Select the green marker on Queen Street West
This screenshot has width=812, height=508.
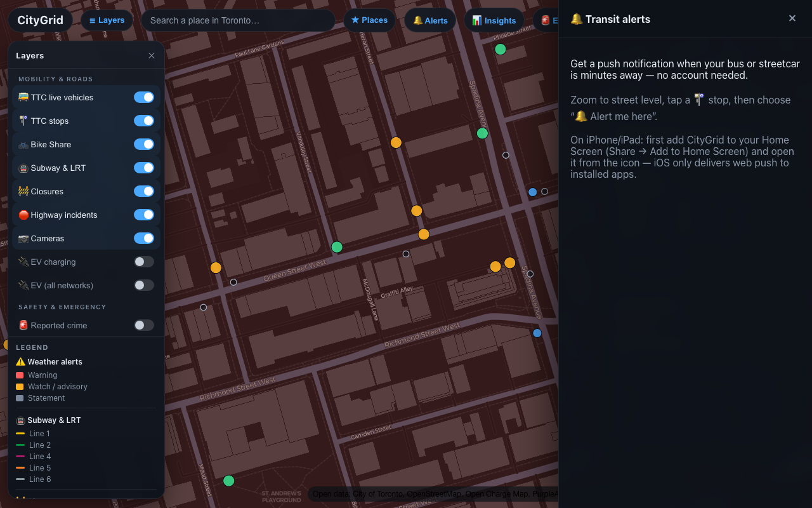[337, 247]
